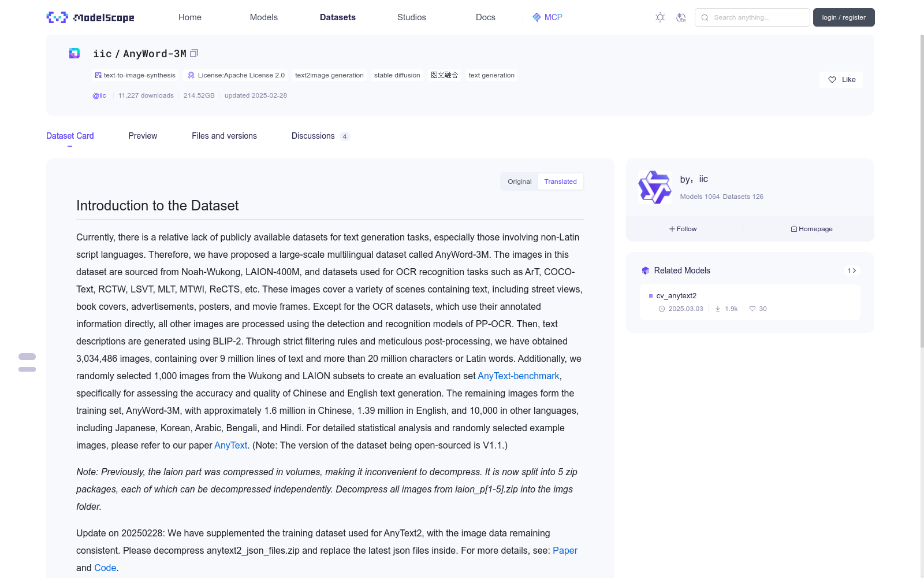Select the Original card view
Viewport: 924px width, 578px height.
[x=520, y=181]
